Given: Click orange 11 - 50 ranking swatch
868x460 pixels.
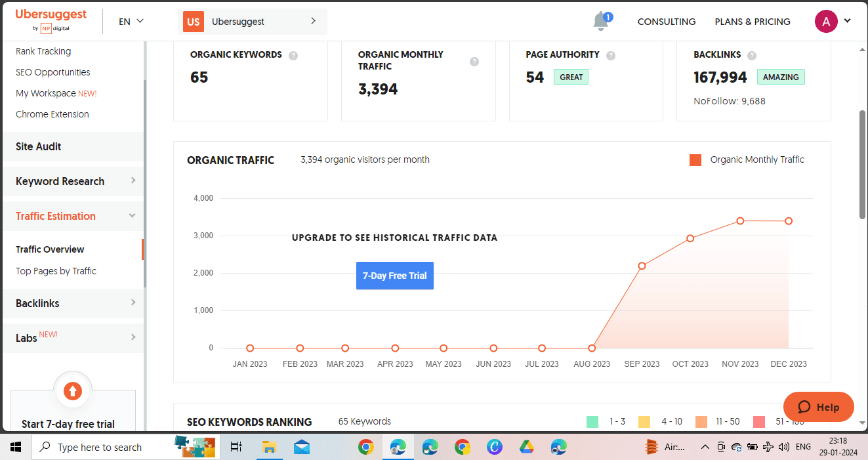Looking at the screenshot, I should [701, 422].
